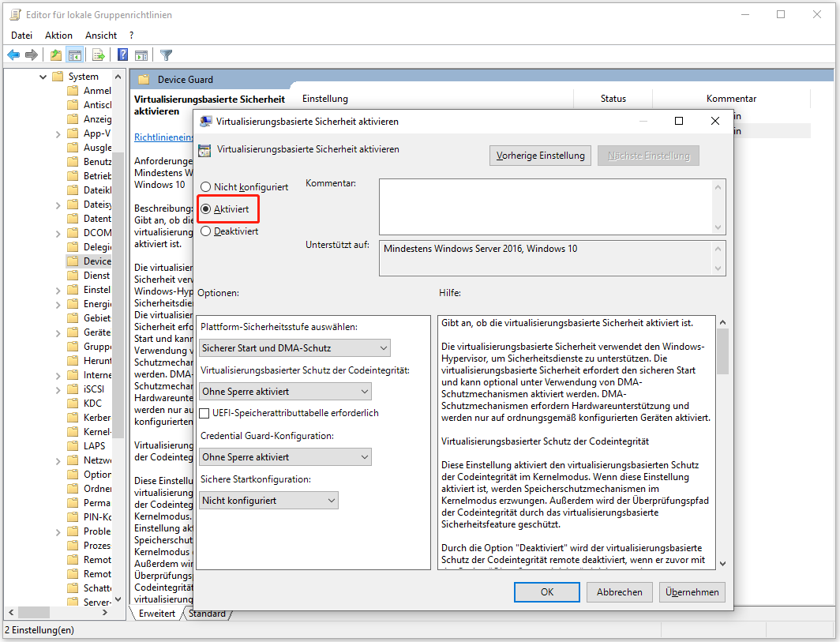Select the 'Nicht konfiguriert' radio button
This screenshot has height=642, width=840.
[x=206, y=187]
